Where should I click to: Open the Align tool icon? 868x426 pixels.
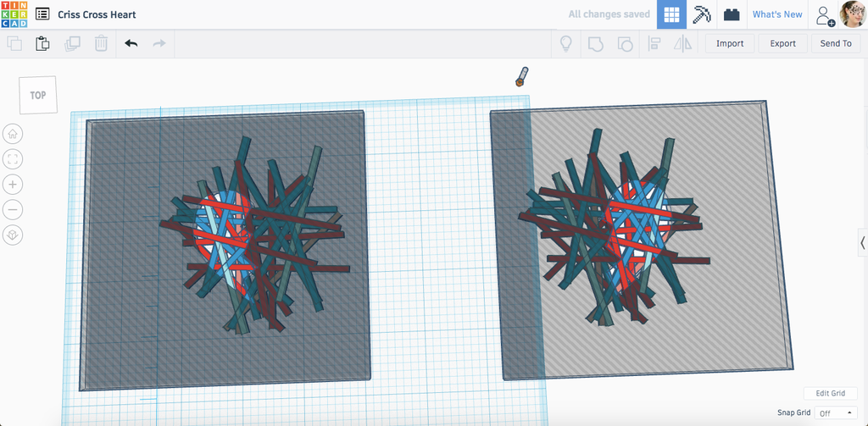tap(654, 44)
